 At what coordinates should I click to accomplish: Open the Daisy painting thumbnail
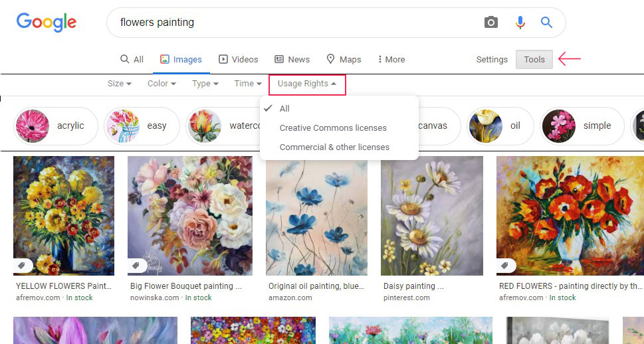pos(432,216)
